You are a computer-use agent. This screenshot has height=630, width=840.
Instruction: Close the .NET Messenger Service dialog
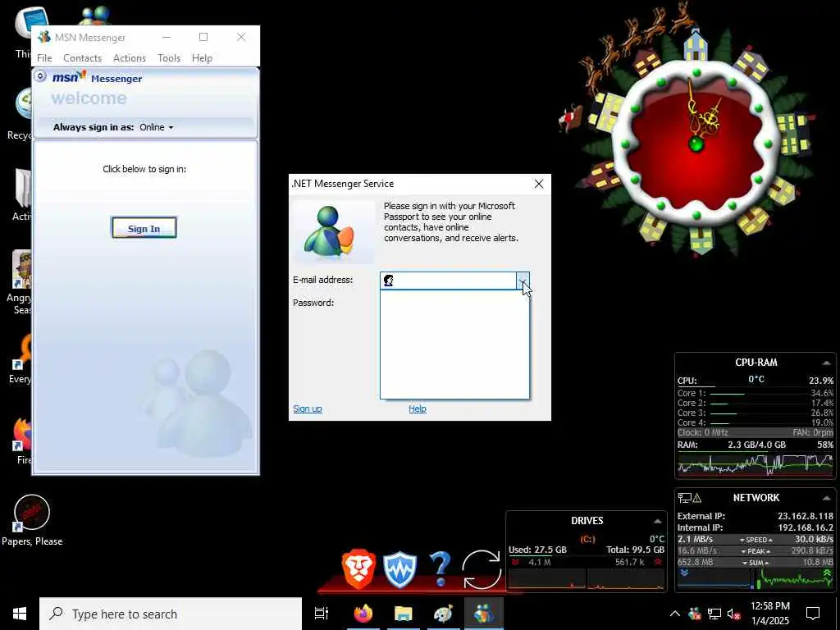(539, 184)
